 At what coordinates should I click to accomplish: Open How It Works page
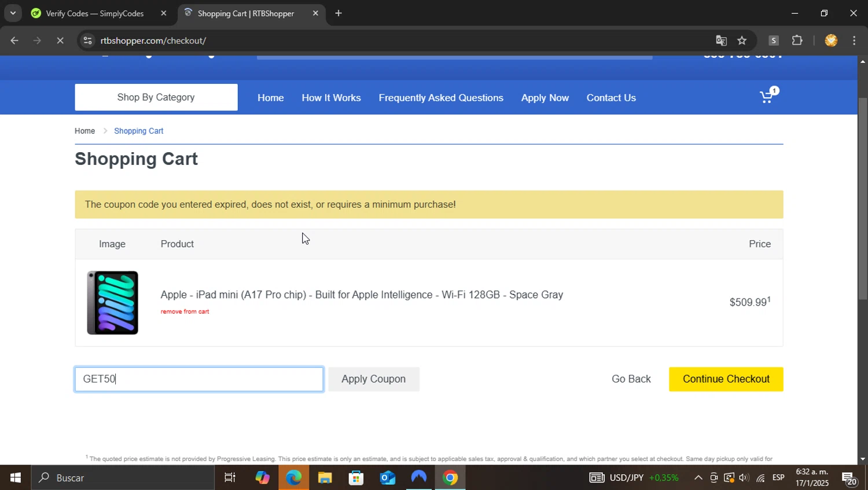coord(332,98)
